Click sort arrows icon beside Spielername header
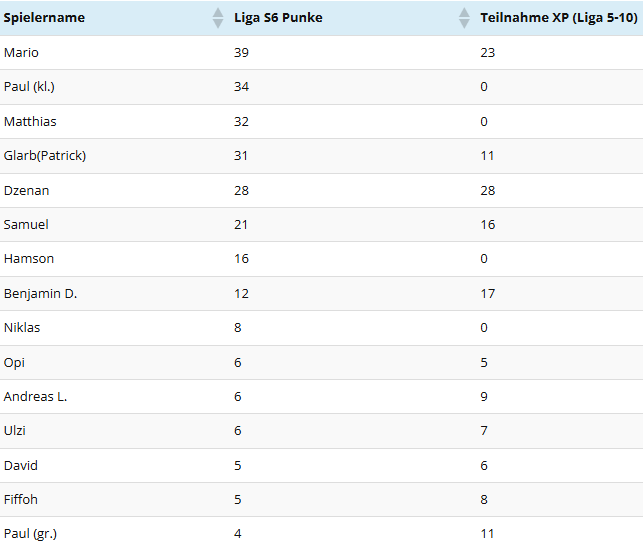The width and height of the screenshot is (643, 549). [x=218, y=18]
